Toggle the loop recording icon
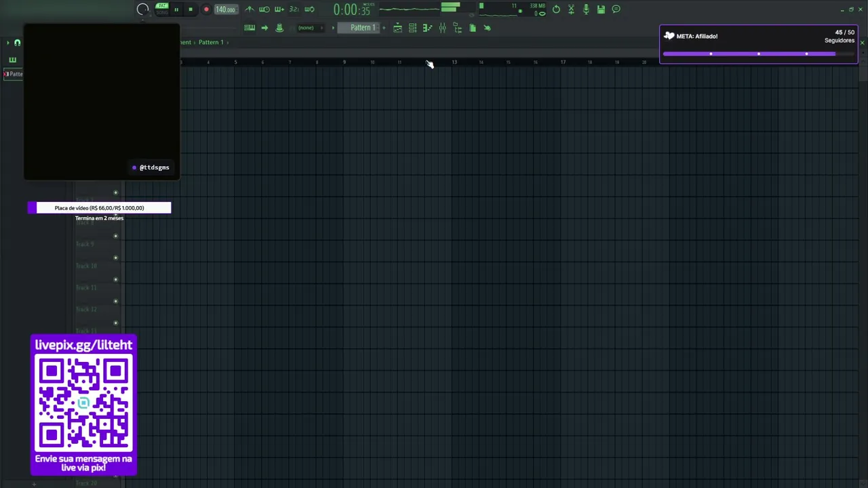 point(309,9)
